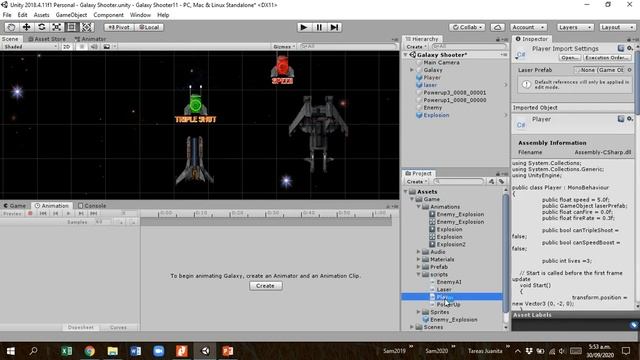
Task: Expand the Audio folder
Action: pyautogui.click(x=418, y=252)
